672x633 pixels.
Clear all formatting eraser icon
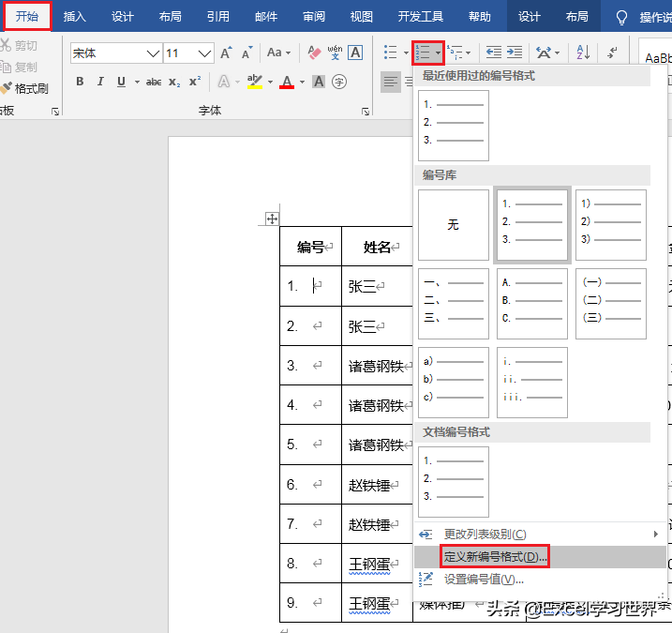tap(314, 53)
